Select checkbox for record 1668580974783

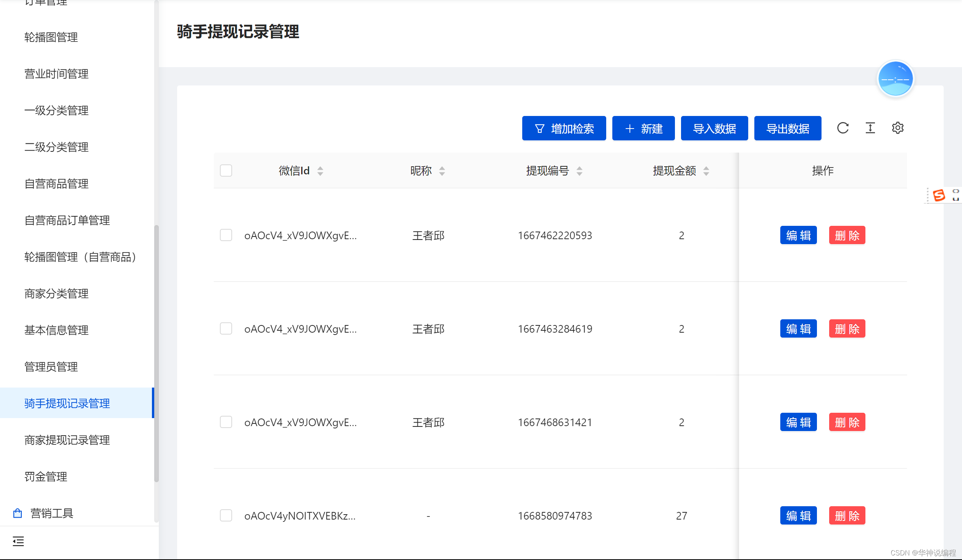coord(226,516)
